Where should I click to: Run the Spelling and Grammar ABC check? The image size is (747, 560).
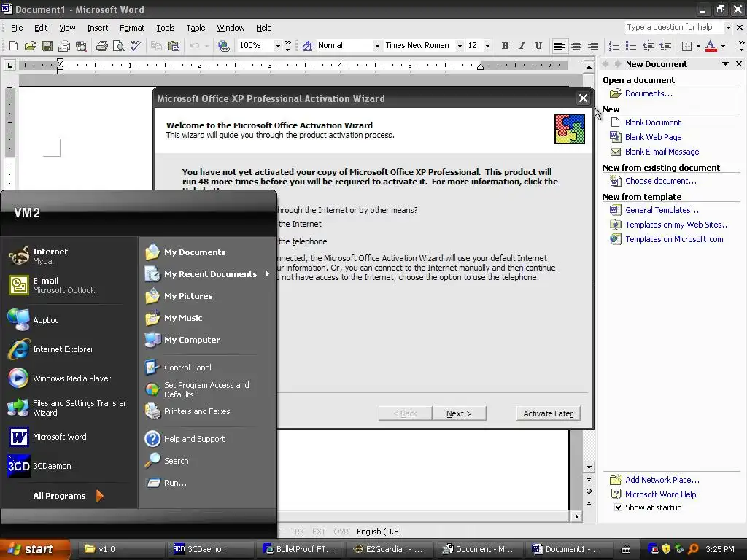[135, 46]
